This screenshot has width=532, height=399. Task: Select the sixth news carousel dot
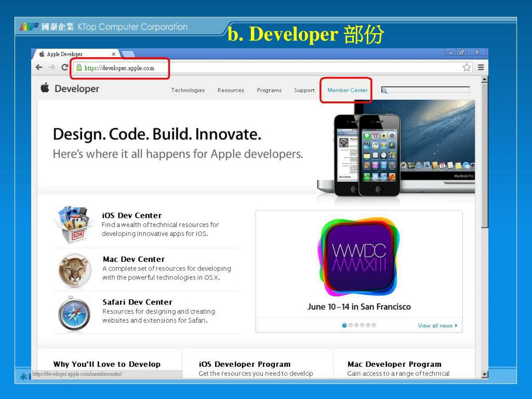(x=374, y=325)
